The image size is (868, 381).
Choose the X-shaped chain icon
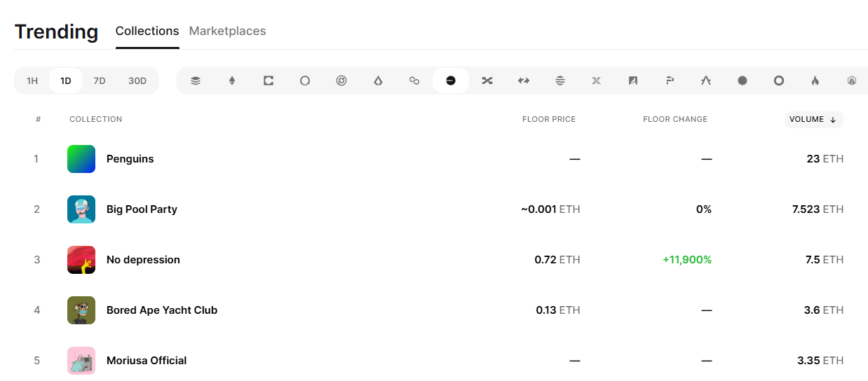597,81
